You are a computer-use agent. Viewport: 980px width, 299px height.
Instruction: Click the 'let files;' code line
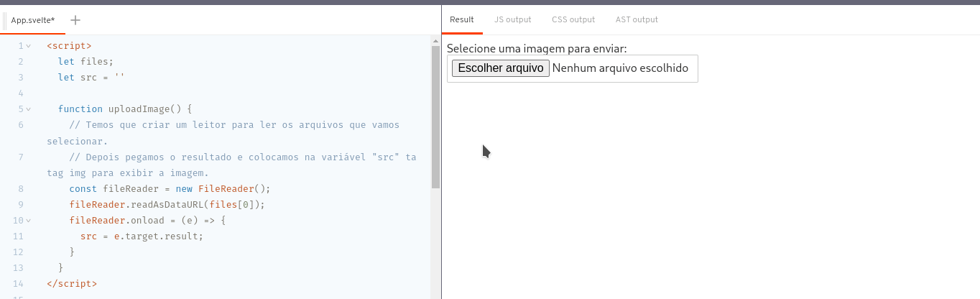pos(86,62)
